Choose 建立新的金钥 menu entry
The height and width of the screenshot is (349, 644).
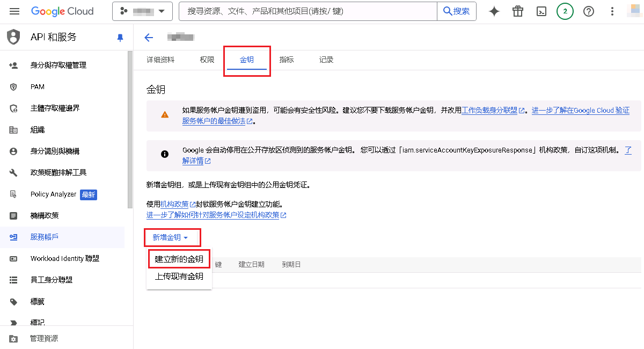(179, 259)
